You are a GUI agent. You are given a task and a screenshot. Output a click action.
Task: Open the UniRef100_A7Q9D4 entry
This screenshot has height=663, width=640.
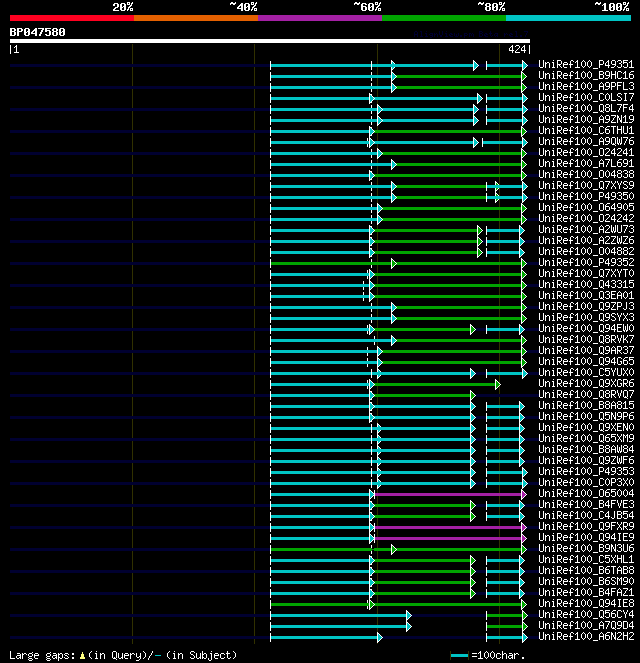586,625
